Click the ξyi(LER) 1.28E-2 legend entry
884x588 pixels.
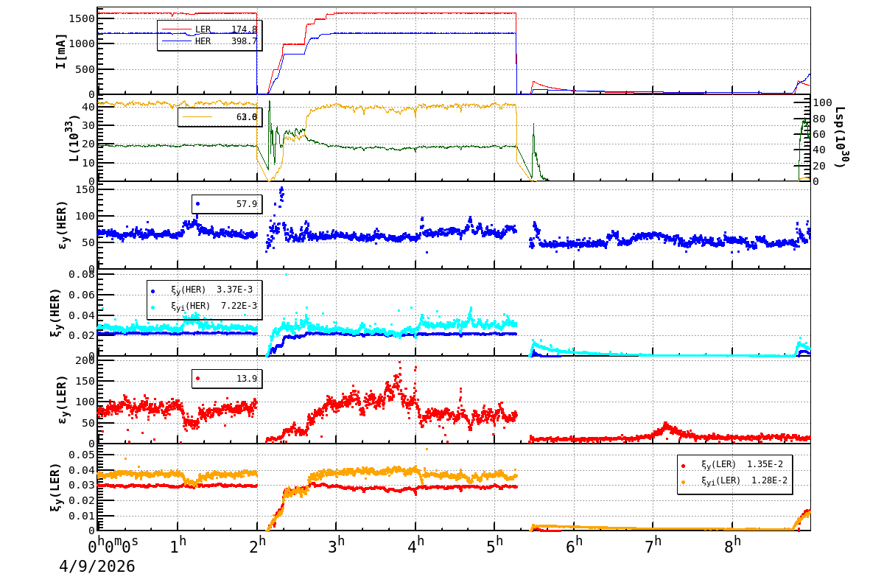click(x=736, y=480)
